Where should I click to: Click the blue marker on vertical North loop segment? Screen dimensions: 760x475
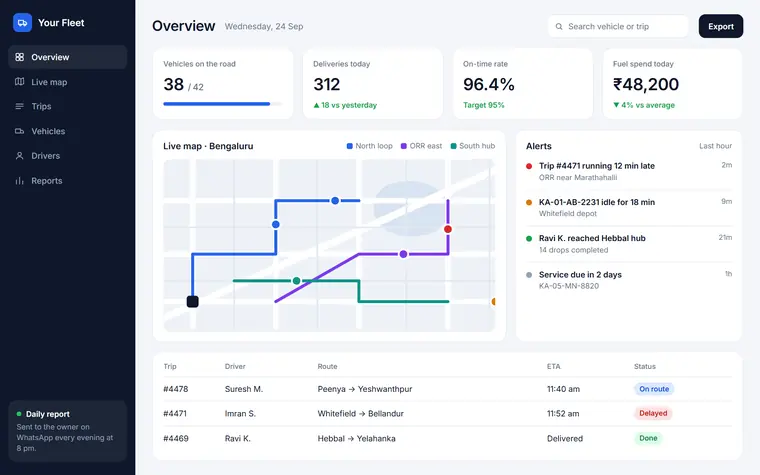pos(276,224)
